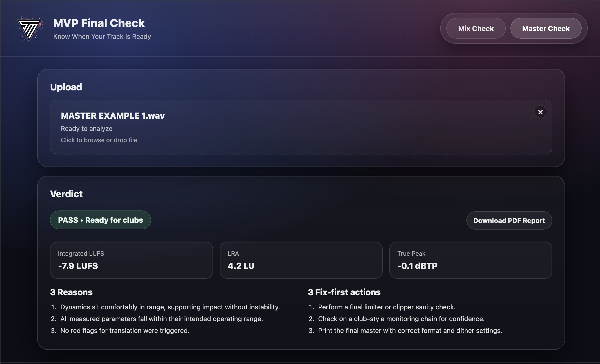Click the club-style monitoring chain action
The image size is (600, 364).
click(401, 319)
